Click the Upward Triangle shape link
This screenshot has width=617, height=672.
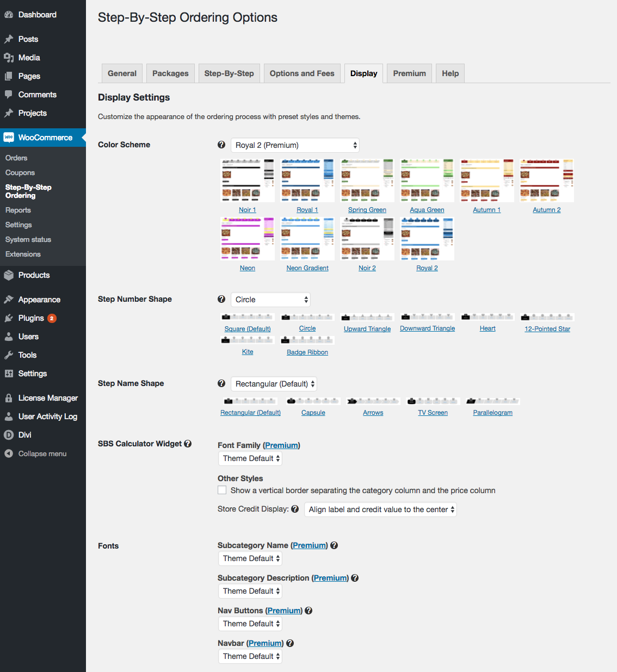367,329
